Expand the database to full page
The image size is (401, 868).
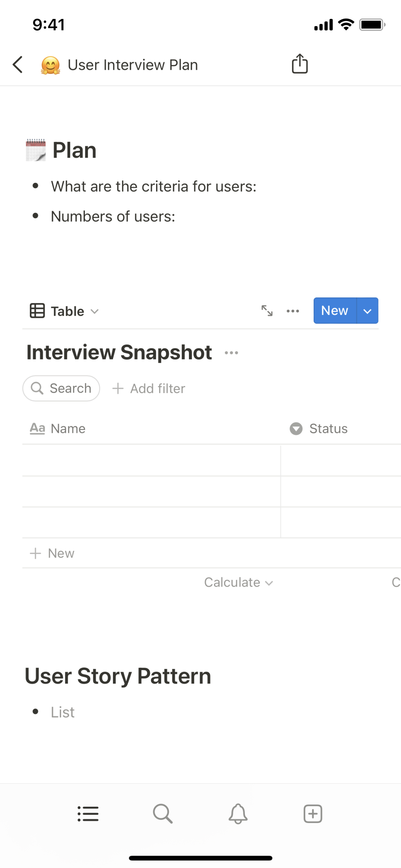267,311
